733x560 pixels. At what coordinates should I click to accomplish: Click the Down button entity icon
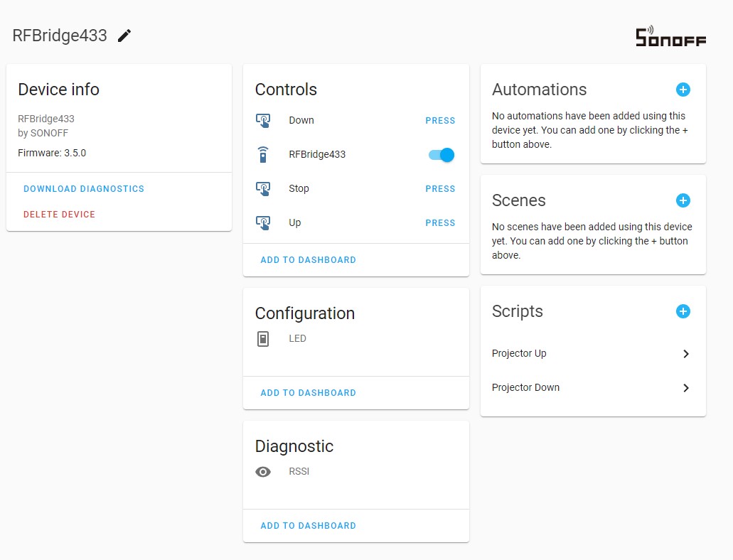pyautogui.click(x=263, y=121)
